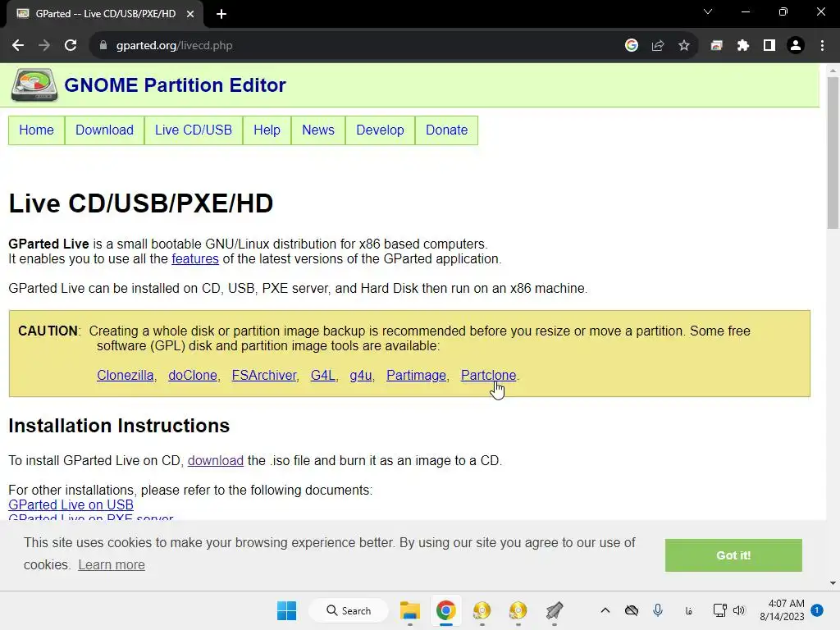Open GParted Live on USB link

(71, 504)
